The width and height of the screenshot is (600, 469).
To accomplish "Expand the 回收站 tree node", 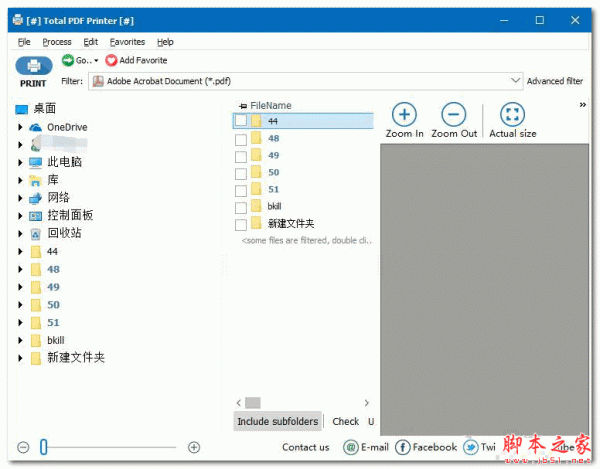I will tap(20, 233).
